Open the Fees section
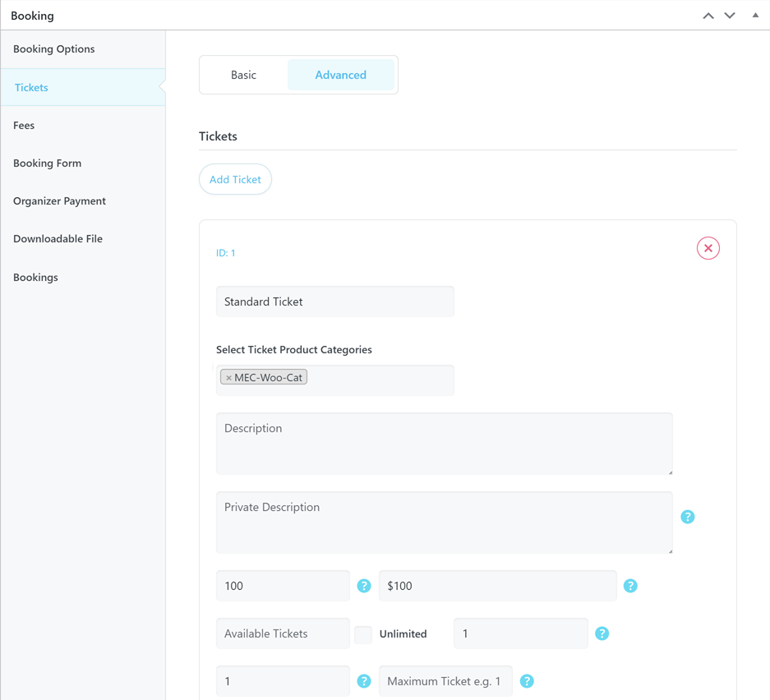The height and width of the screenshot is (700, 770). (x=83, y=126)
